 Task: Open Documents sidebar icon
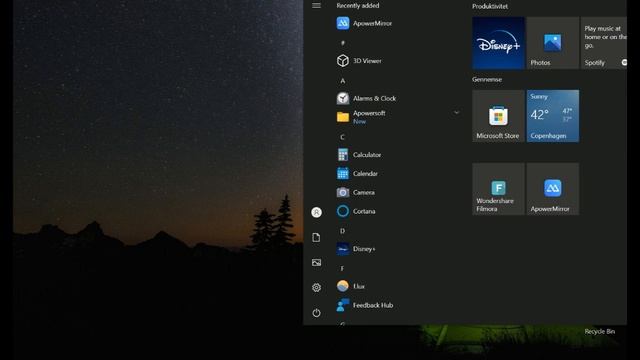[316, 238]
